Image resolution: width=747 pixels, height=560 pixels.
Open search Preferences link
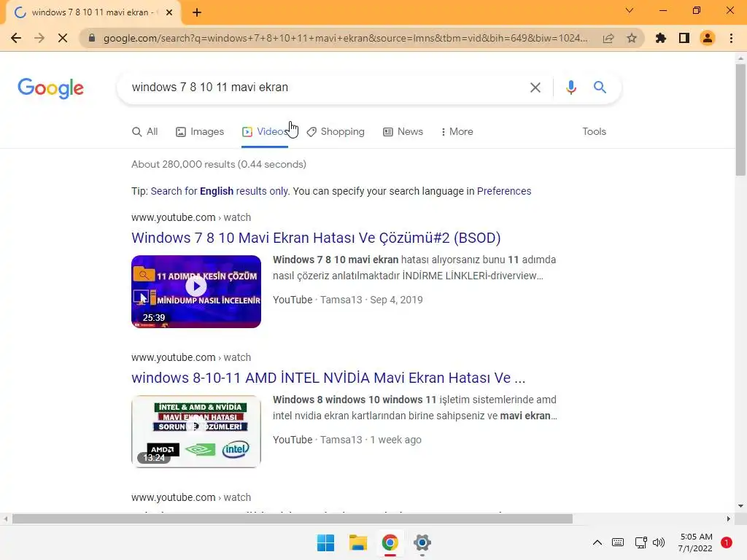(x=504, y=191)
